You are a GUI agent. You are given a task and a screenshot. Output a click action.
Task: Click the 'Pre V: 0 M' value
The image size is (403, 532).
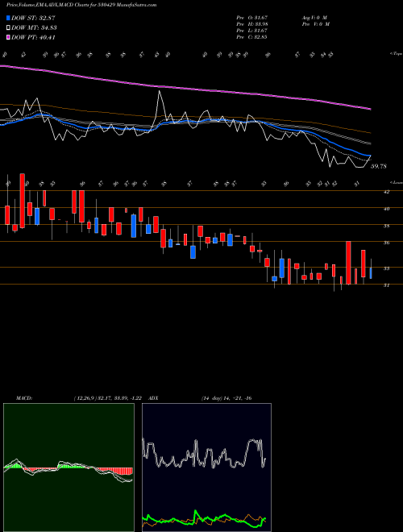click(x=315, y=23)
